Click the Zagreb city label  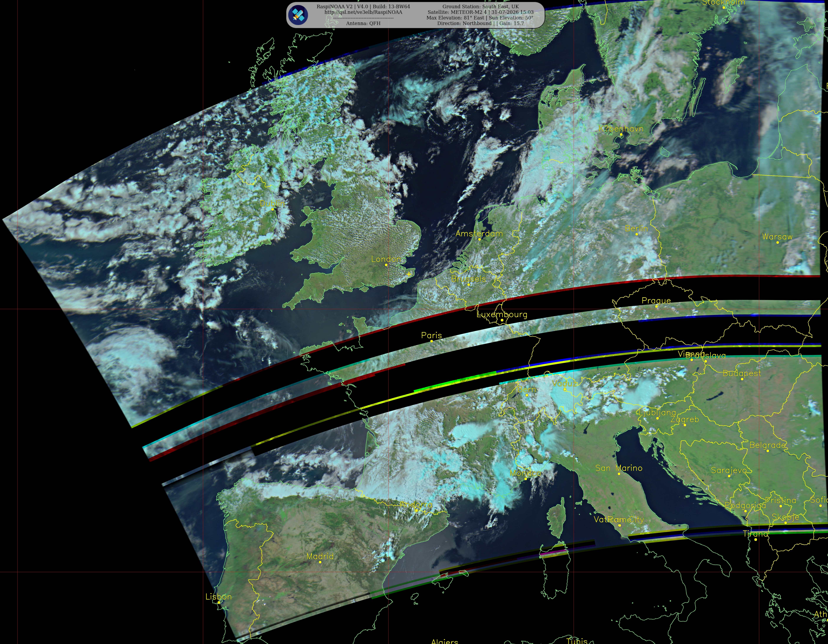pyautogui.click(x=685, y=420)
